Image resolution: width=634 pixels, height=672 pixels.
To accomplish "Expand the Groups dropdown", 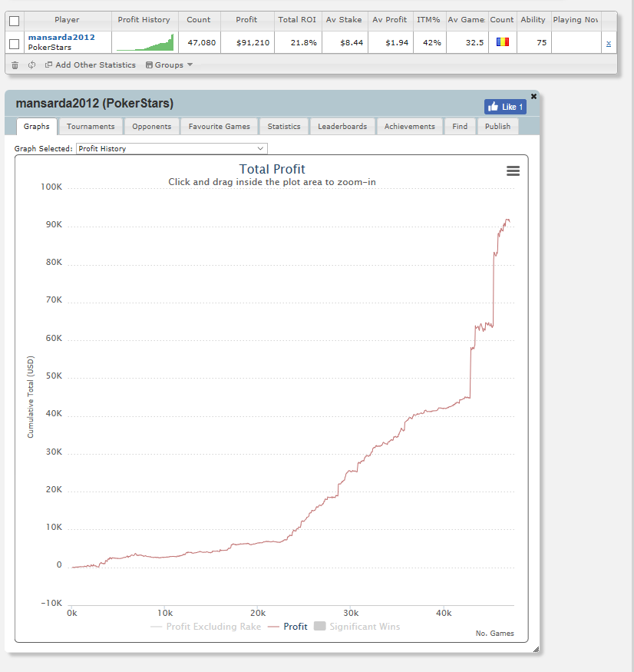I will pyautogui.click(x=169, y=65).
